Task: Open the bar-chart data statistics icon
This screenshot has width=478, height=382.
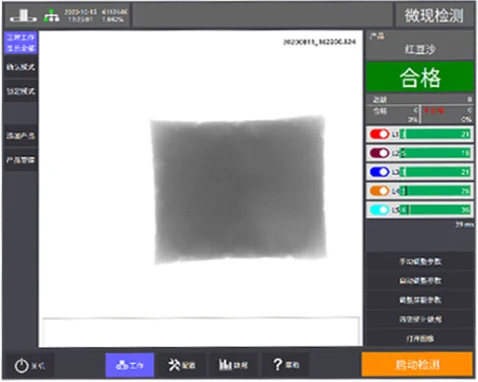Action: (225, 364)
